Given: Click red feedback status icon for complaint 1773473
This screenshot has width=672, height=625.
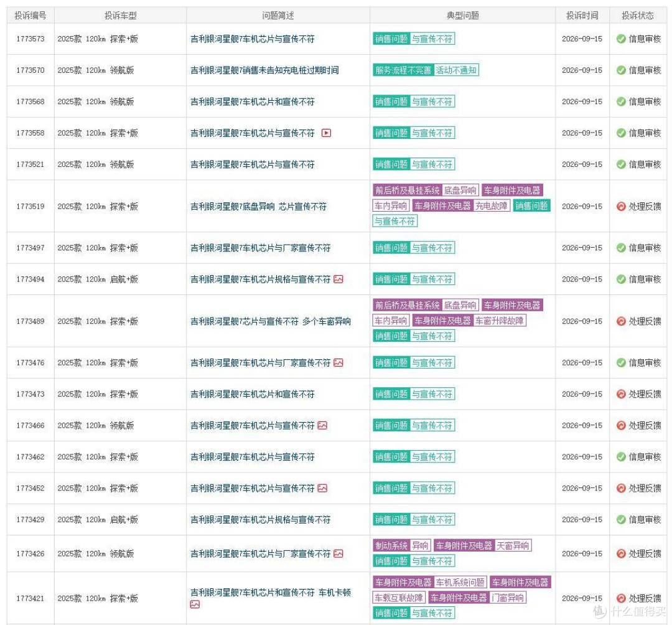Looking at the screenshot, I should [621, 394].
